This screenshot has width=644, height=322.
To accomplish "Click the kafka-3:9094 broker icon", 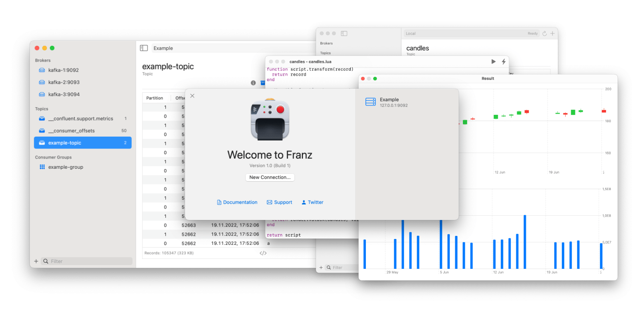I will (42, 94).
